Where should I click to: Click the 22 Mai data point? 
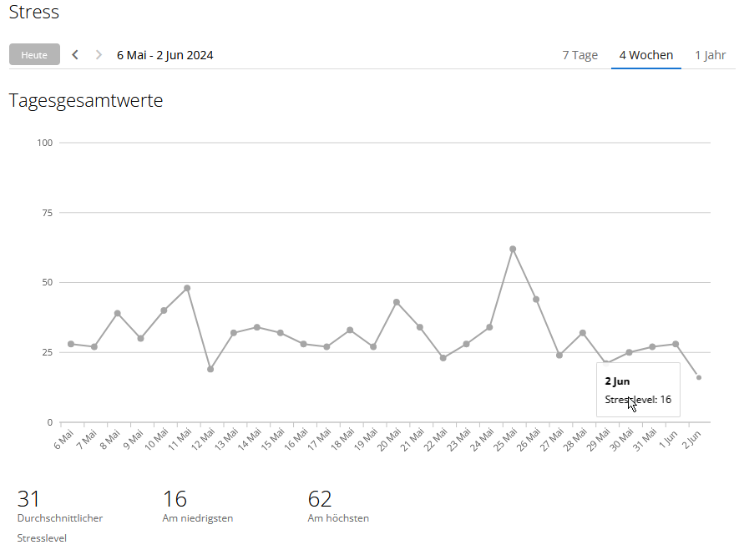(443, 358)
